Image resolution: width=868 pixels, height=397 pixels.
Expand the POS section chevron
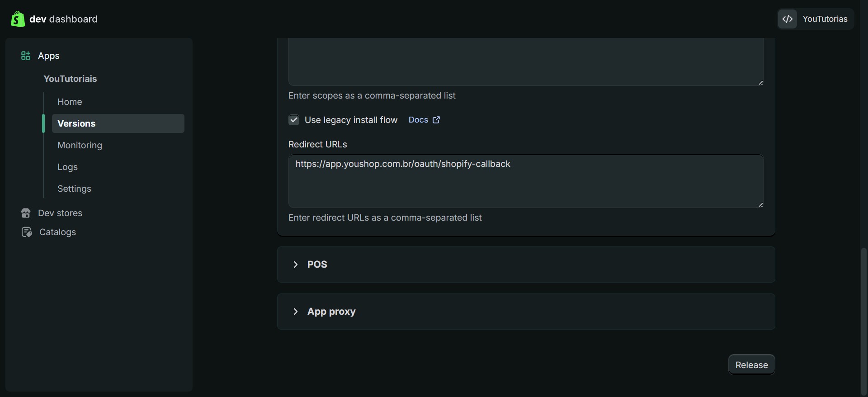pyautogui.click(x=296, y=265)
